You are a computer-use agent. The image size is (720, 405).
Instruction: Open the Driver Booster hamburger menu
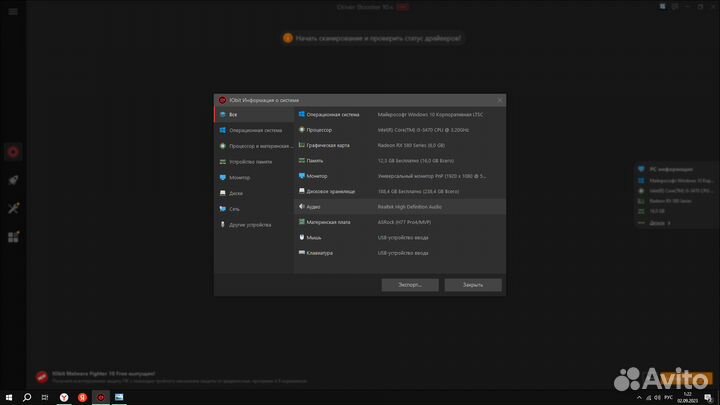point(13,11)
